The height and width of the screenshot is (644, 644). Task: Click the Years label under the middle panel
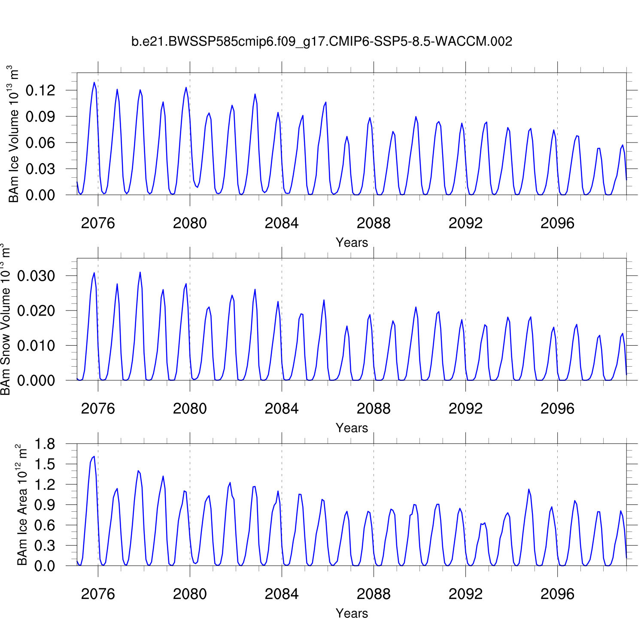352,428
